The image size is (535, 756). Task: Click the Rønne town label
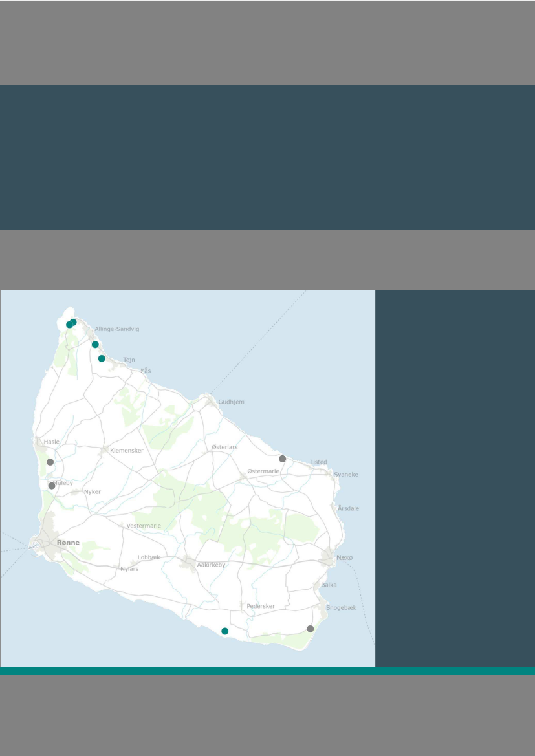68,543
